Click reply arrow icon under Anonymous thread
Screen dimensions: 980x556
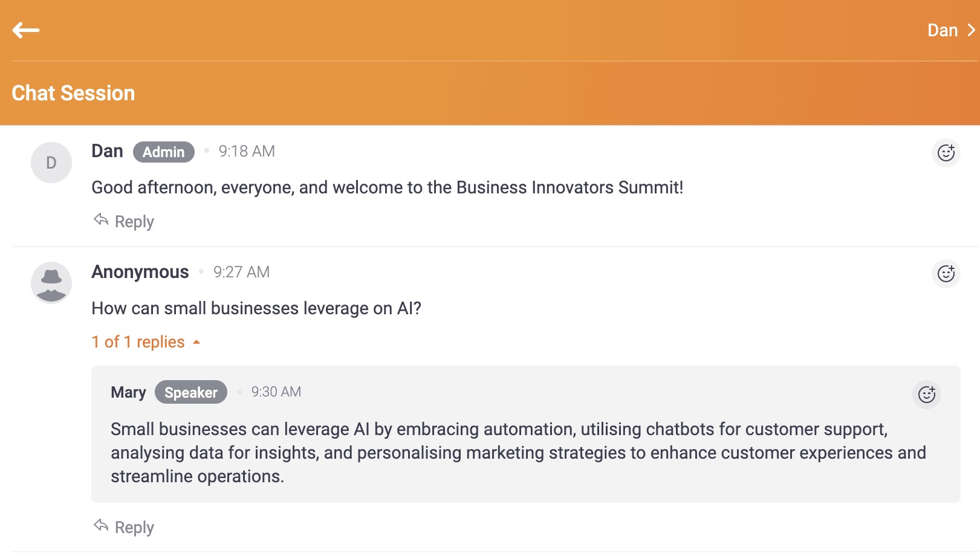tap(101, 525)
